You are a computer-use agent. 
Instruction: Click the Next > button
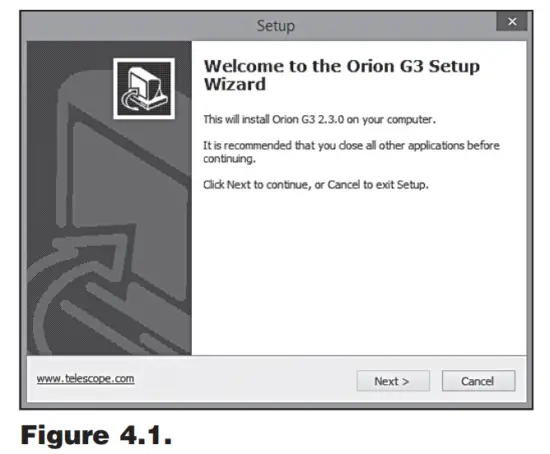[x=393, y=381]
